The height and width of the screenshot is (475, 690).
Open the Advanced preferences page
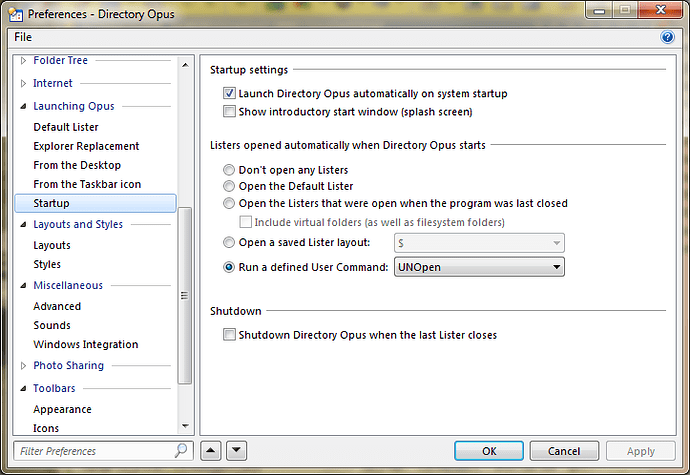[x=57, y=306]
